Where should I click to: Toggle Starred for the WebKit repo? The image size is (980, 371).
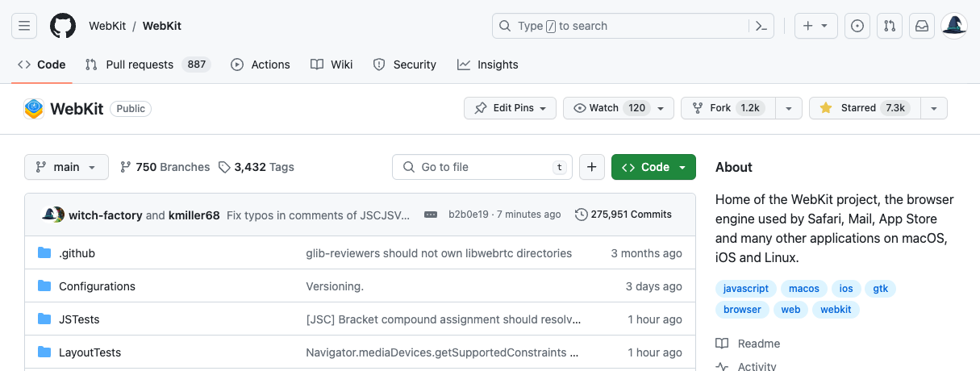[x=862, y=108]
